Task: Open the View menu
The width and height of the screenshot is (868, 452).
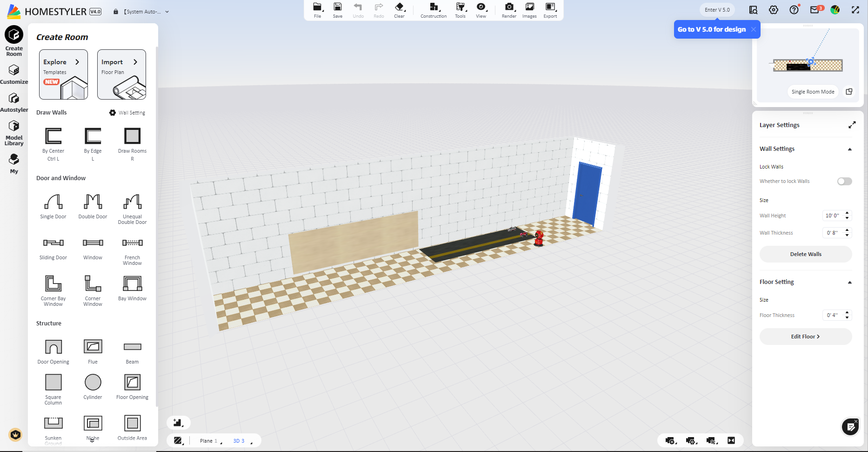Action: [x=481, y=10]
